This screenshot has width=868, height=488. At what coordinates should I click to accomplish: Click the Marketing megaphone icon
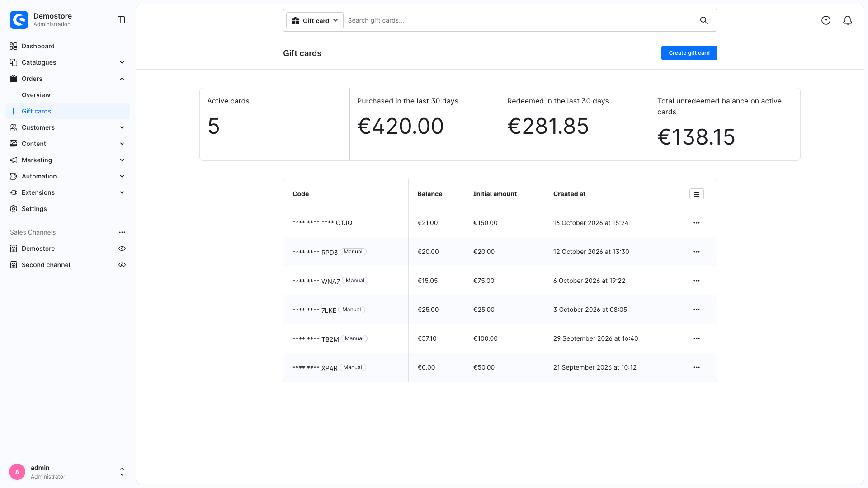pyautogui.click(x=14, y=160)
